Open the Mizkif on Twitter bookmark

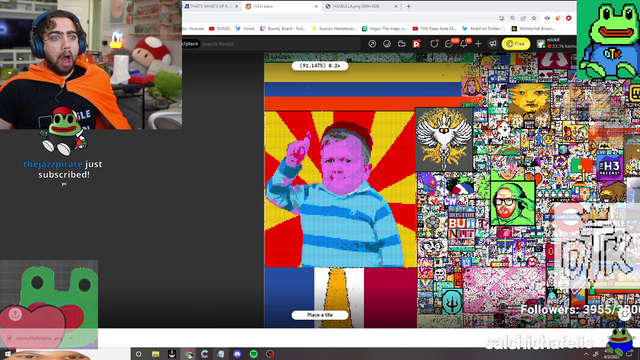pos(484,29)
